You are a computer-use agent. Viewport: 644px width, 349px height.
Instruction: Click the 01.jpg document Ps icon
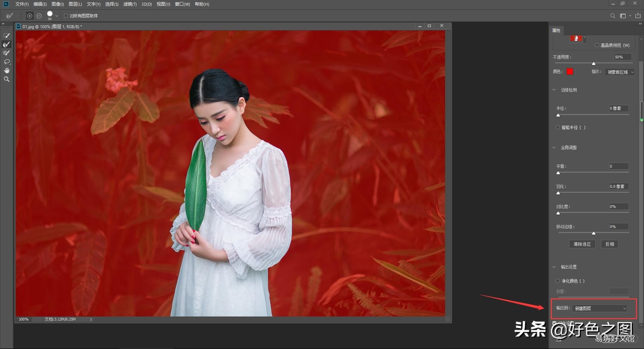18,26
